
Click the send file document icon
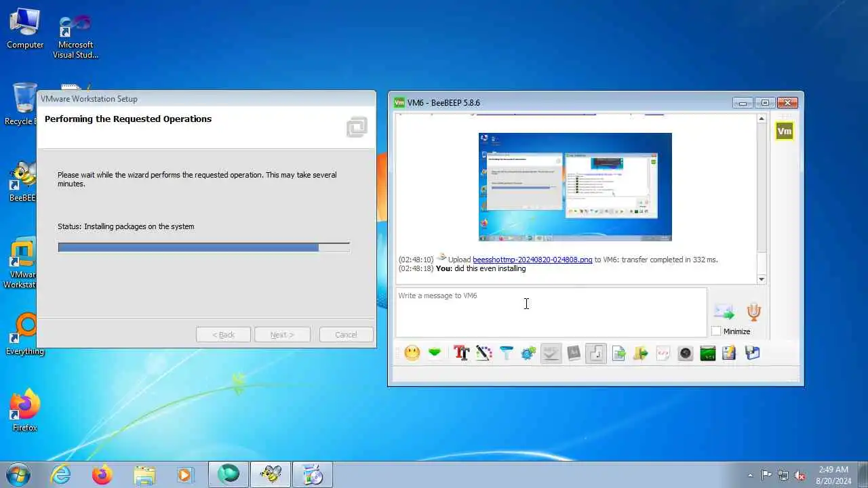(x=618, y=353)
